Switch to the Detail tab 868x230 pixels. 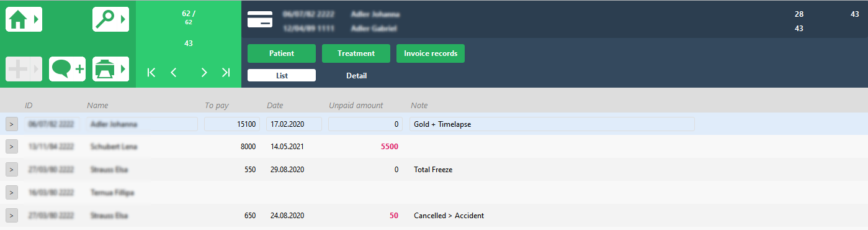356,75
